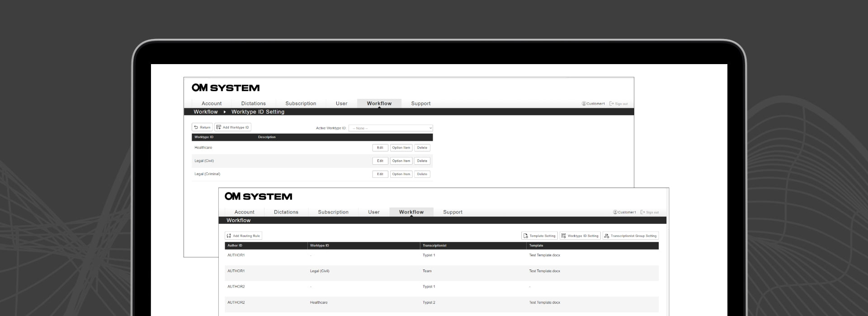The width and height of the screenshot is (868, 316).
Task: Select the AUTHOR1 Legal (Civil) routing row
Action: click(x=441, y=271)
